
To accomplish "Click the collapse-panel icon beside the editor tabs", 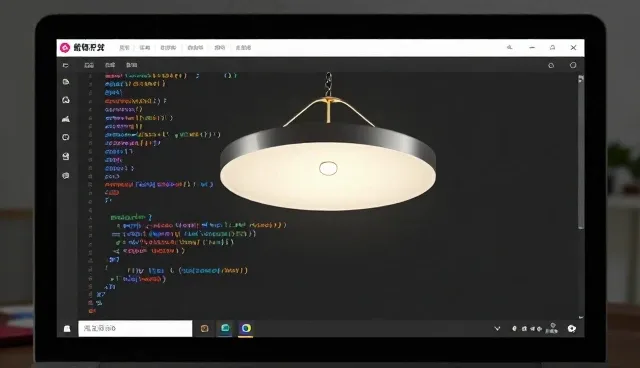I will point(65,65).
